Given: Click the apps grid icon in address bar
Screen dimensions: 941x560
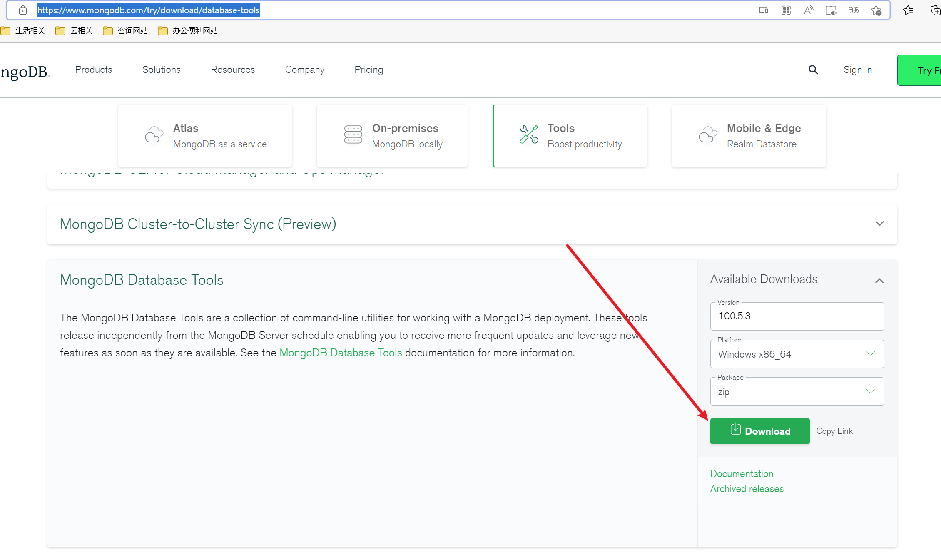Looking at the screenshot, I should (x=786, y=10).
